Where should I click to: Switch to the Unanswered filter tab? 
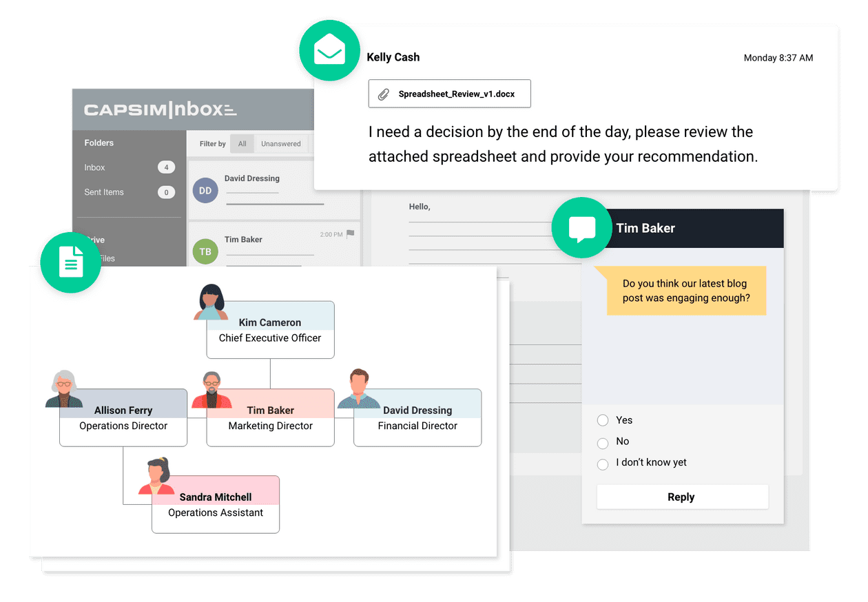(x=281, y=143)
